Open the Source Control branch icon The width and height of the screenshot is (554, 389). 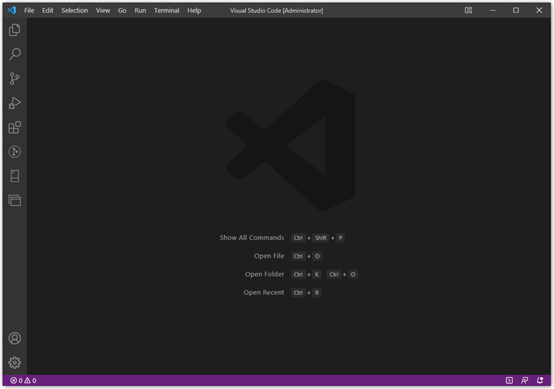14,78
